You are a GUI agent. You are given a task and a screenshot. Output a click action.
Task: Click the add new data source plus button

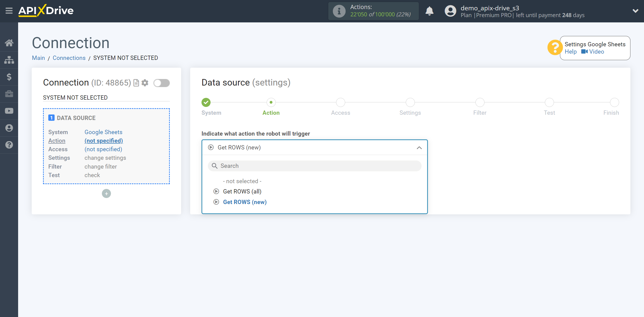click(x=106, y=193)
